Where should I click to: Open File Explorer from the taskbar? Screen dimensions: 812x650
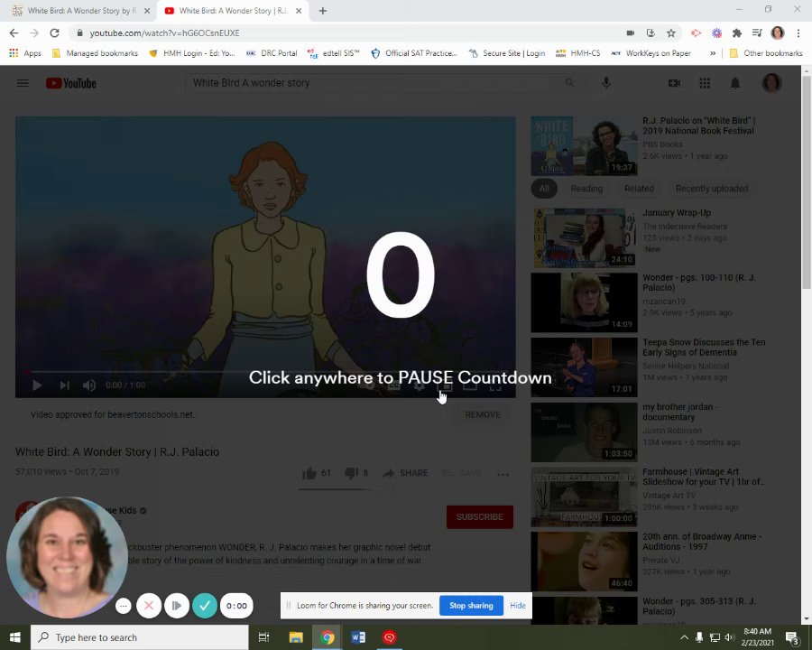[x=296, y=637]
